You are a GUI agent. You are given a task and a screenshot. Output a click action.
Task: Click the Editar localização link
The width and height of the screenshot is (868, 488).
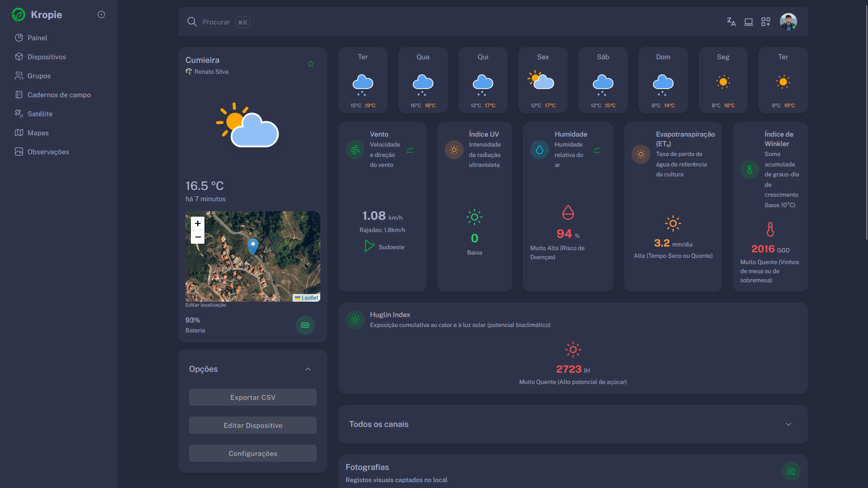click(x=206, y=305)
